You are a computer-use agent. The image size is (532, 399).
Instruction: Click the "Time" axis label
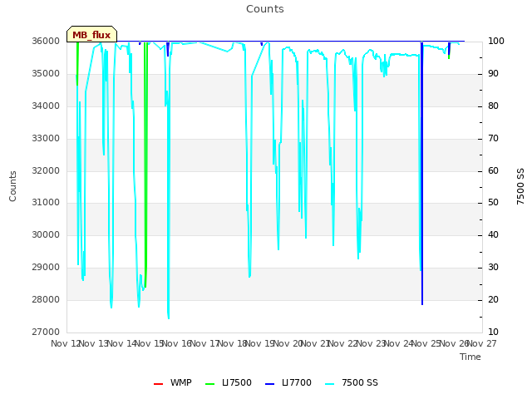[470, 357]
